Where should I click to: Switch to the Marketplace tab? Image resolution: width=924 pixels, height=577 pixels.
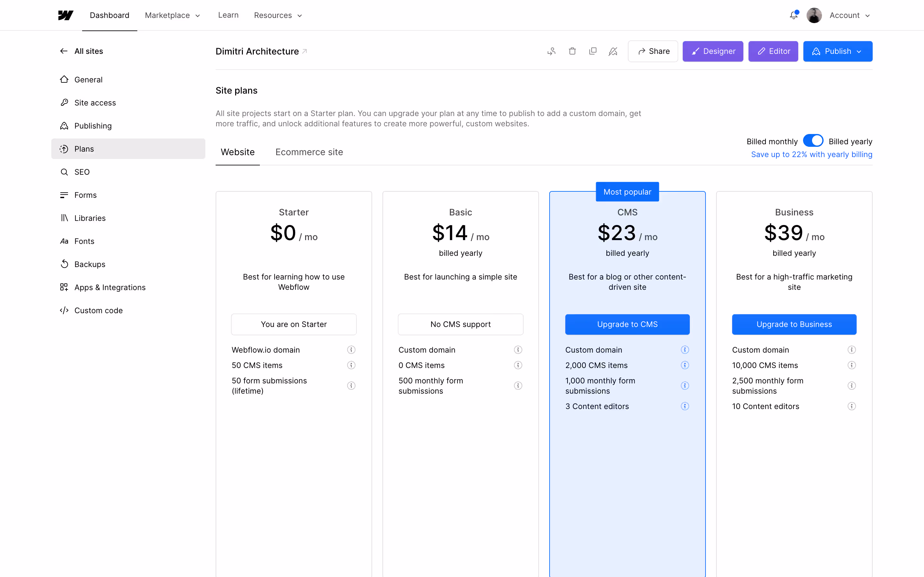[x=172, y=15]
